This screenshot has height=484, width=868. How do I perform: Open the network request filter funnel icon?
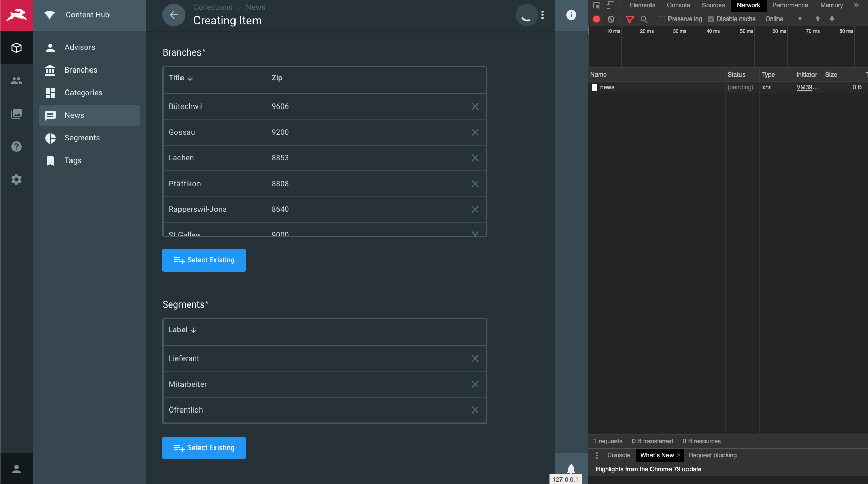pos(629,19)
